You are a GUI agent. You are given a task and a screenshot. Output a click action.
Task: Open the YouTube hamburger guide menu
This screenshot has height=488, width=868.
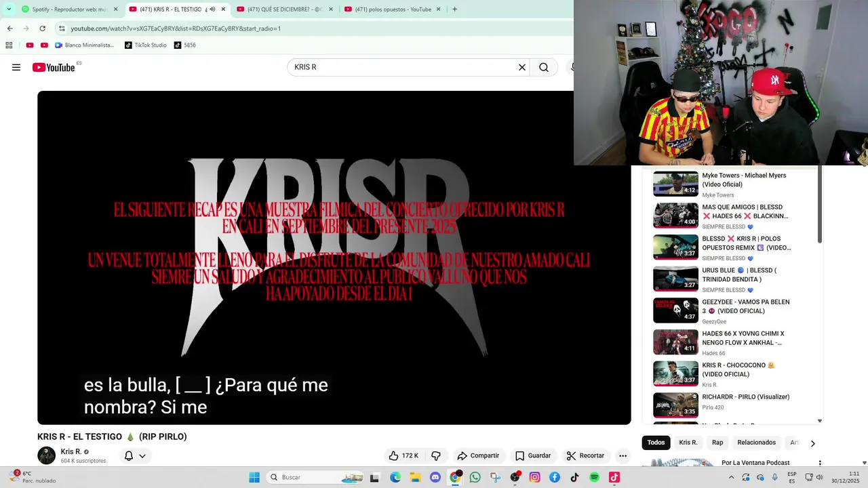(16, 67)
